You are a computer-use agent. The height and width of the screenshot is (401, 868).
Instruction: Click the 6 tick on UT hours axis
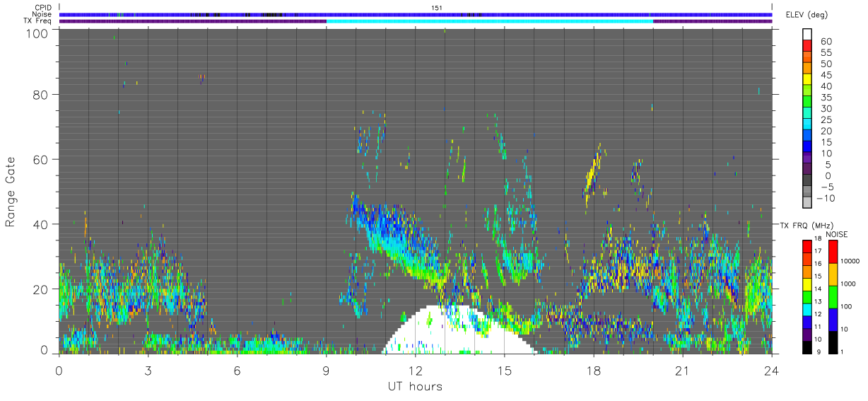pyautogui.click(x=237, y=371)
